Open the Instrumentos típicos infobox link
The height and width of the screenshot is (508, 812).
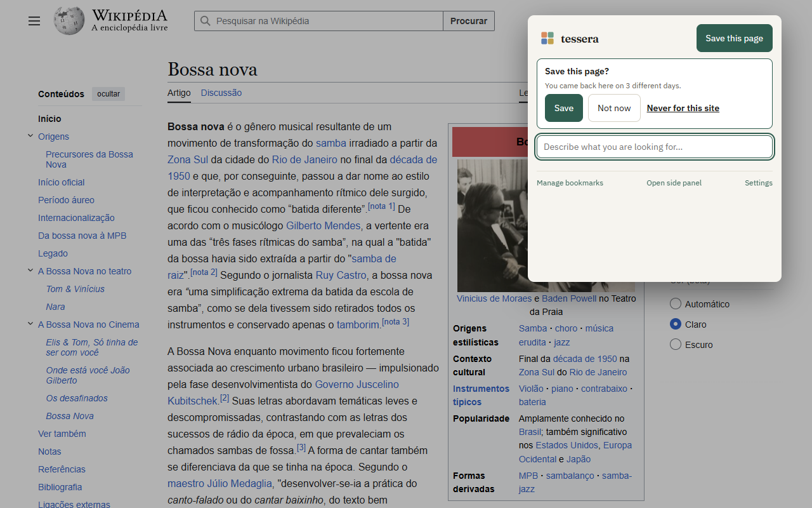coord(481,395)
